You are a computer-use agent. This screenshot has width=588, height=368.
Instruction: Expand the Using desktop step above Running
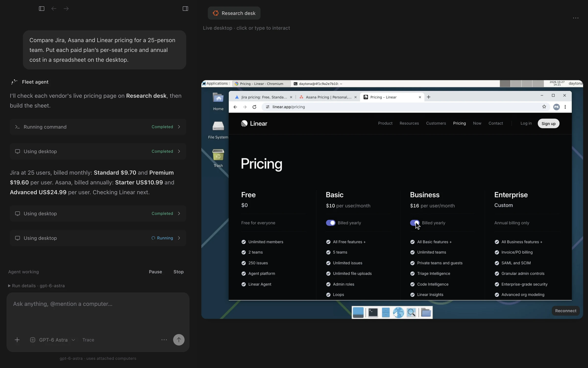pyautogui.click(x=98, y=213)
